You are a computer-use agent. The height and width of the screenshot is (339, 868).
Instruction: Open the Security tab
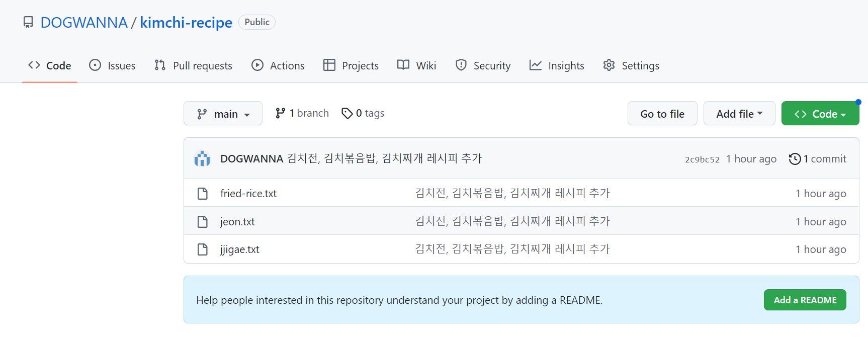tap(482, 65)
